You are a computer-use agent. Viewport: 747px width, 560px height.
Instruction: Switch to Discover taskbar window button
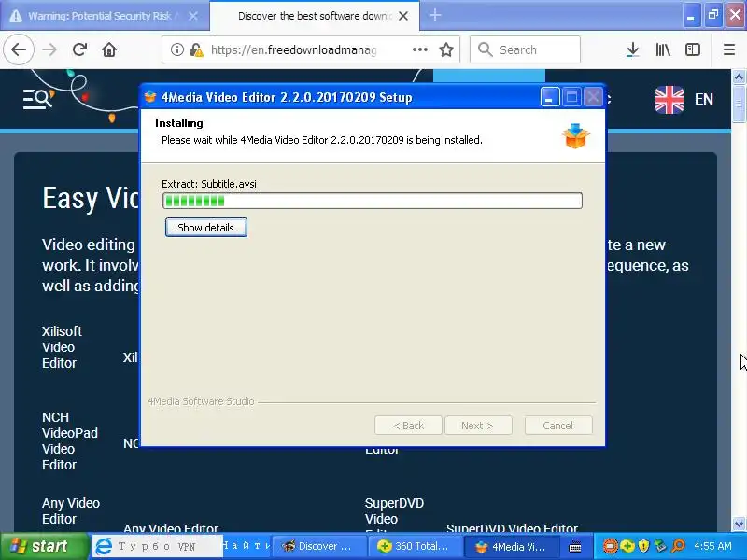point(322,546)
